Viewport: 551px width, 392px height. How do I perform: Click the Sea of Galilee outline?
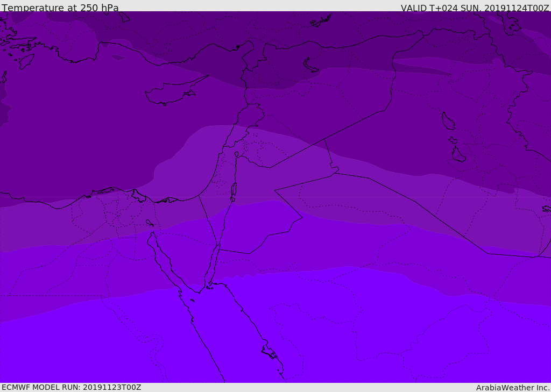[237, 154]
